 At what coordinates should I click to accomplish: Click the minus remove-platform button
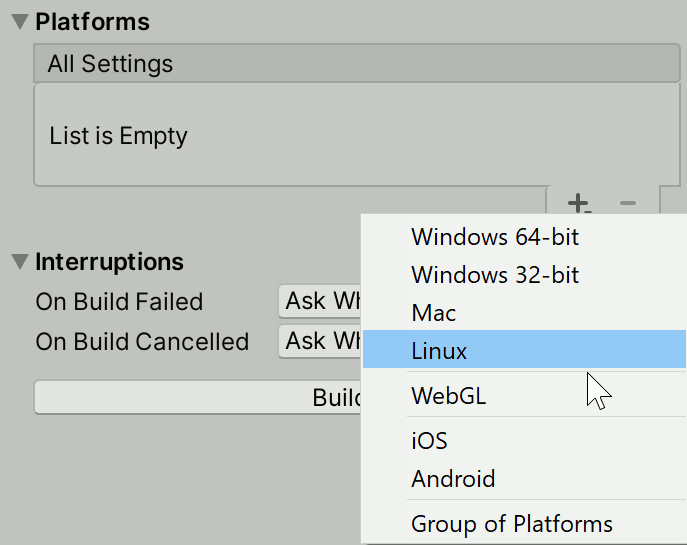pyautogui.click(x=628, y=204)
